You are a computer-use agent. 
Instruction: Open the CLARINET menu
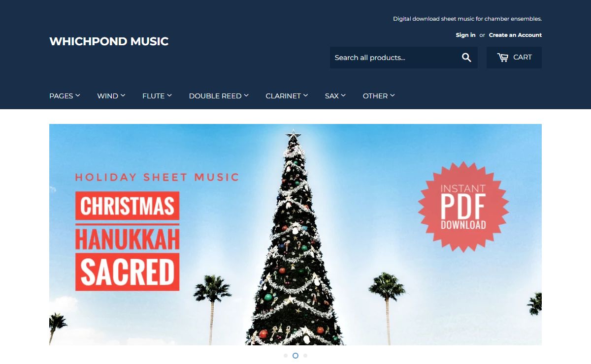[x=287, y=96]
